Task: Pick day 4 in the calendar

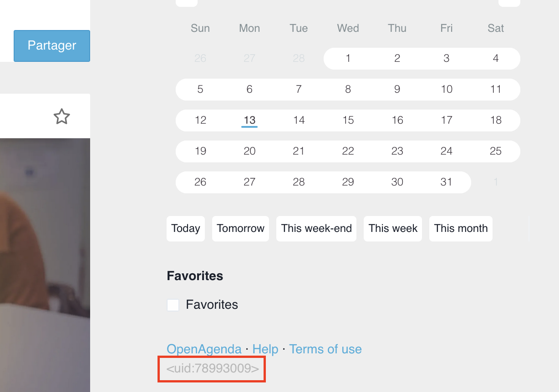Action: tap(496, 58)
